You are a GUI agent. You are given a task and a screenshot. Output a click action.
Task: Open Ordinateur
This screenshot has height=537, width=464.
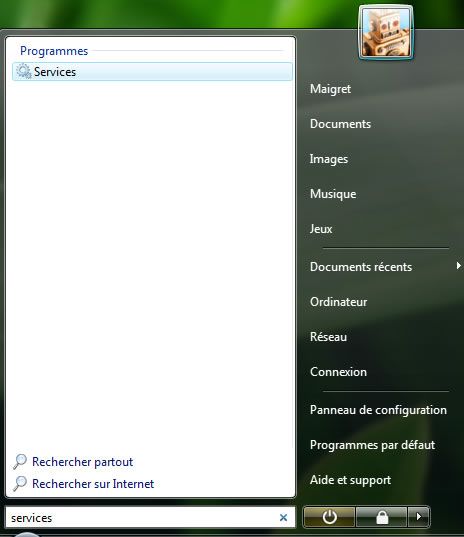click(338, 302)
